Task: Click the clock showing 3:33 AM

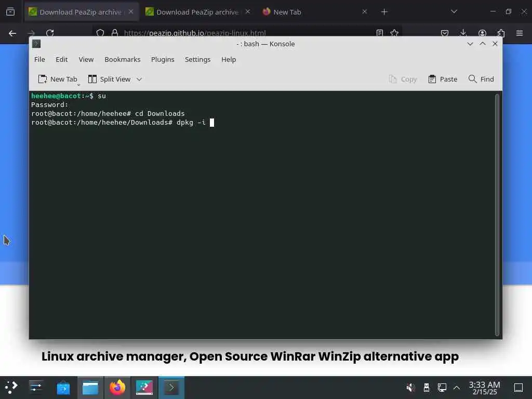Action: coord(485,388)
